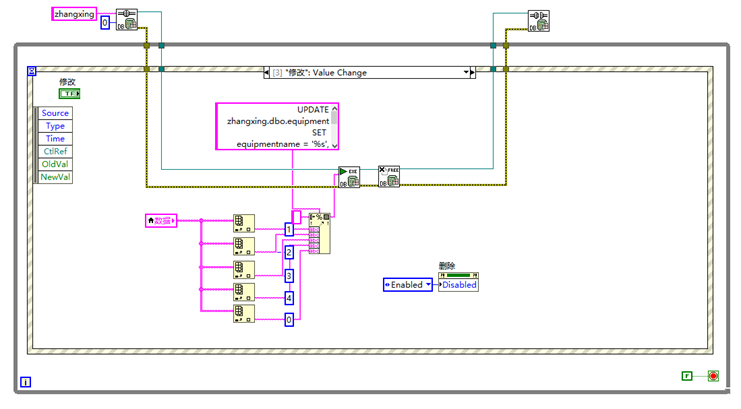Select the Free Object database node

389,176
